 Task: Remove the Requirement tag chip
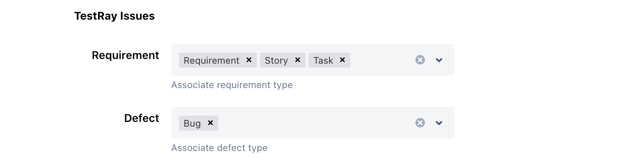click(249, 60)
